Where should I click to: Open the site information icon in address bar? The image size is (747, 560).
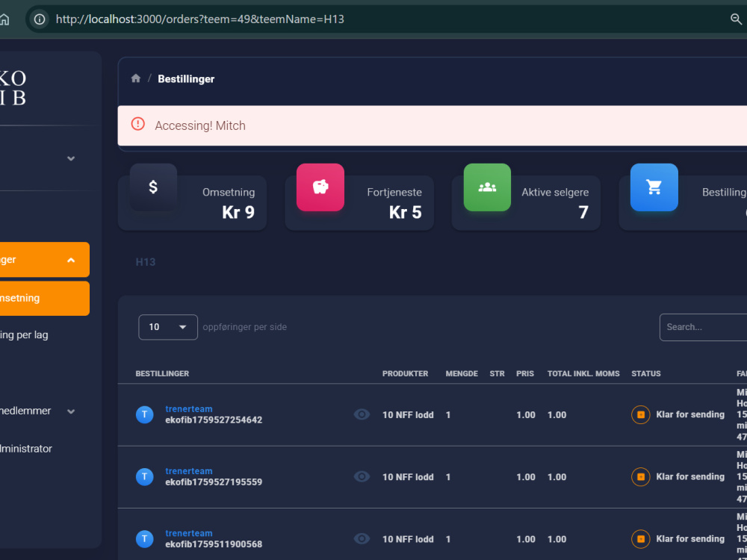click(40, 19)
